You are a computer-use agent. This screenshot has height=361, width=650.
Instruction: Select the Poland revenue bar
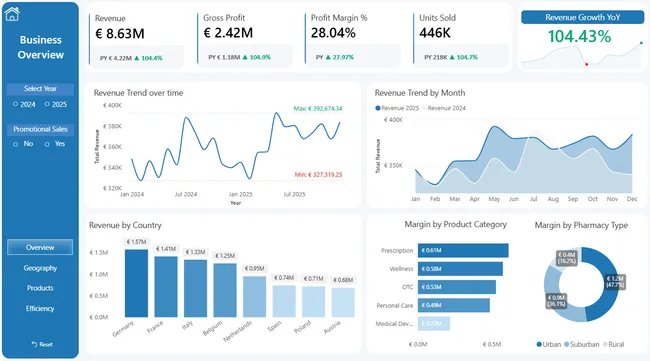313,302
